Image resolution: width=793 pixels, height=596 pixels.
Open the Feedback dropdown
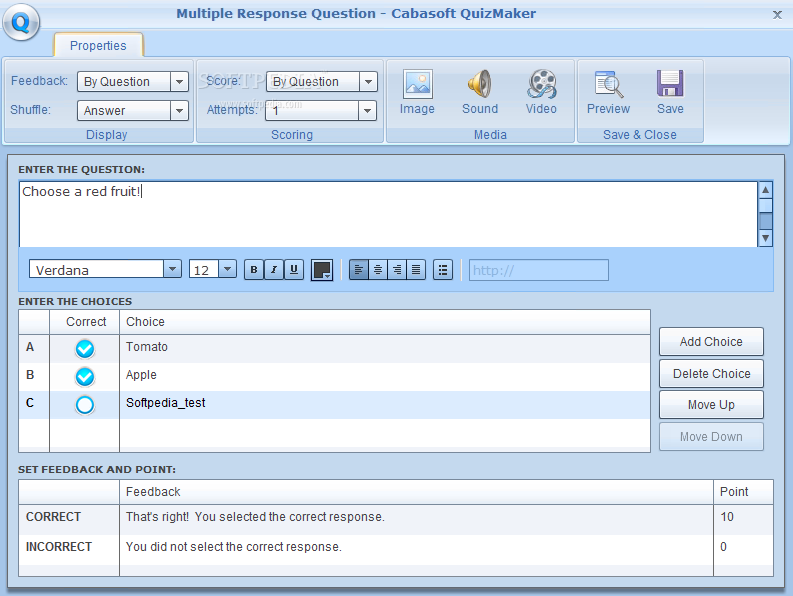(x=179, y=81)
